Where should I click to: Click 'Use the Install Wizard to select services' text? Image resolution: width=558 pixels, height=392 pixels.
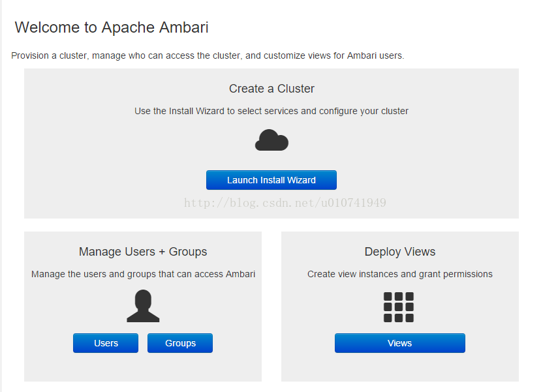pyautogui.click(x=271, y=111)
